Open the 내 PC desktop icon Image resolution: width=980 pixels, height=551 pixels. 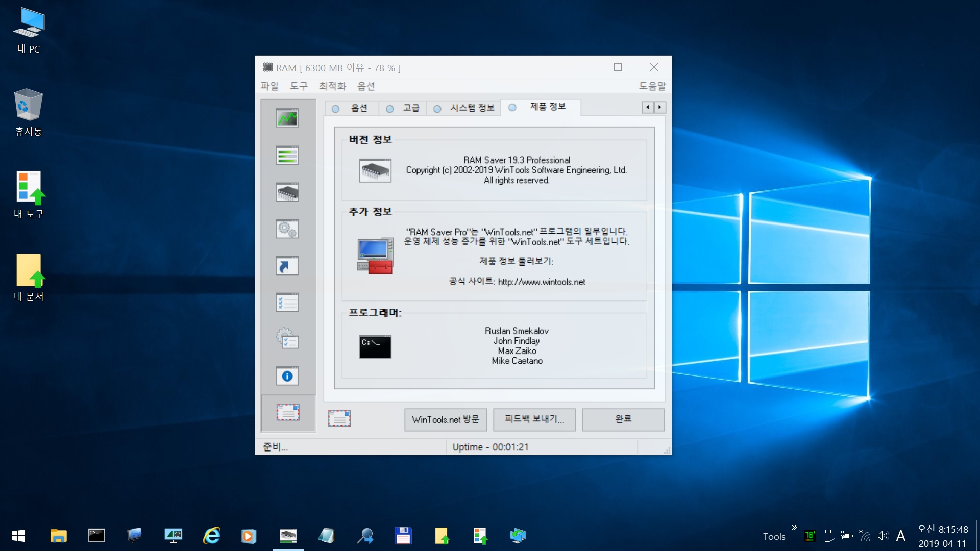pyautogui.click(x=29, y=31)
